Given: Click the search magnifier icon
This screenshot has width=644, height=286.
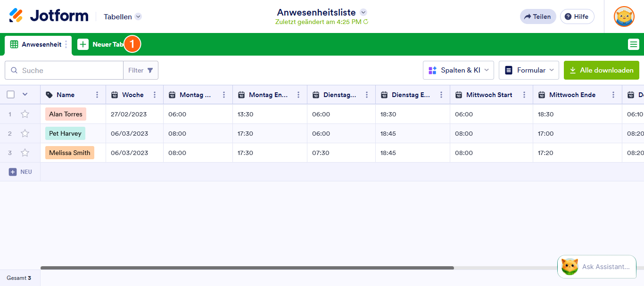Looking at the screenshot, I should 14,70.
